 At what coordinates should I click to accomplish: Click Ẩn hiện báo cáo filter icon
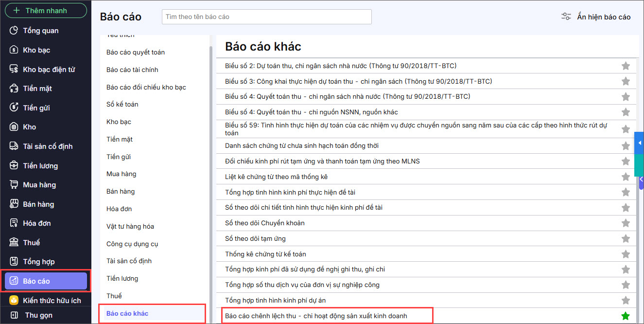coord(566,17)
